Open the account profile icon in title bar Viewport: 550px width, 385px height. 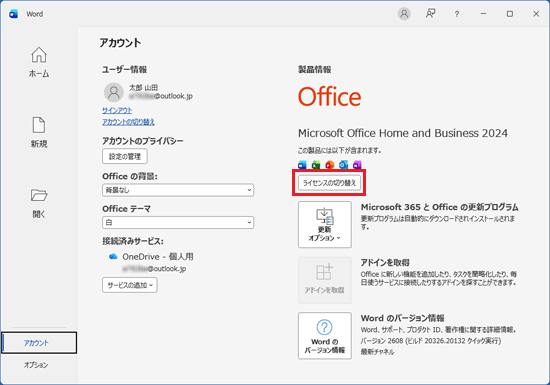pyautogui.click(x=404, y=14)
